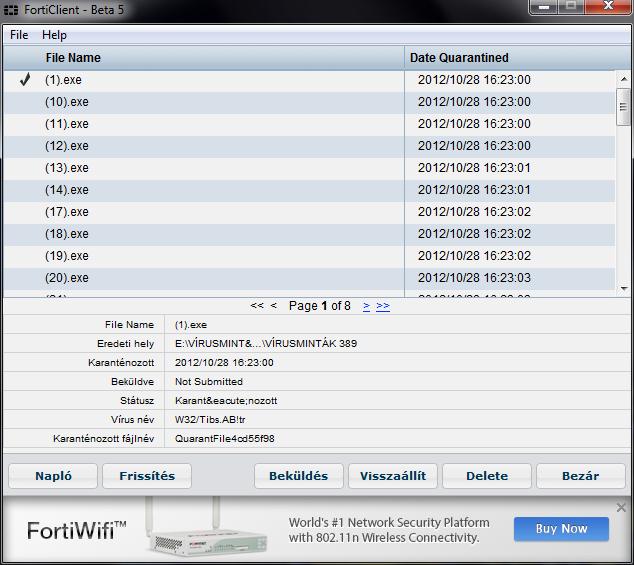Select the (20).exe row
Viewport: 634px width, 565px height.
coord(309,278)
